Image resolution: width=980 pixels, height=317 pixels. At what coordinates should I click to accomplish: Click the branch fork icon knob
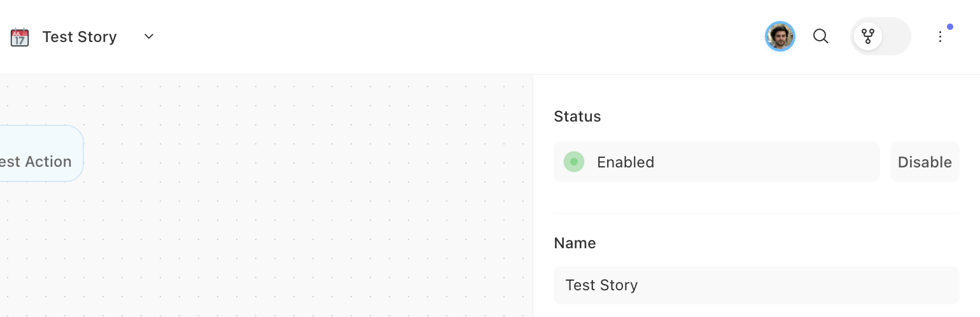(868, 36)
